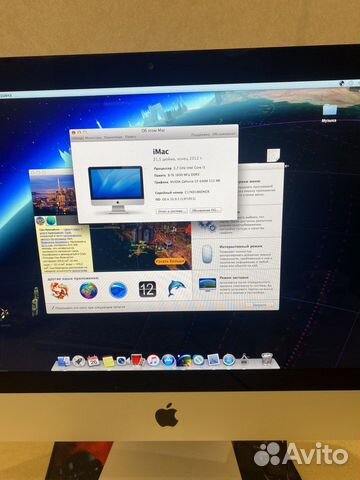The image size is (360, 480).
Task: Open the support tab at window top right
Action: (x=200, y=134)
